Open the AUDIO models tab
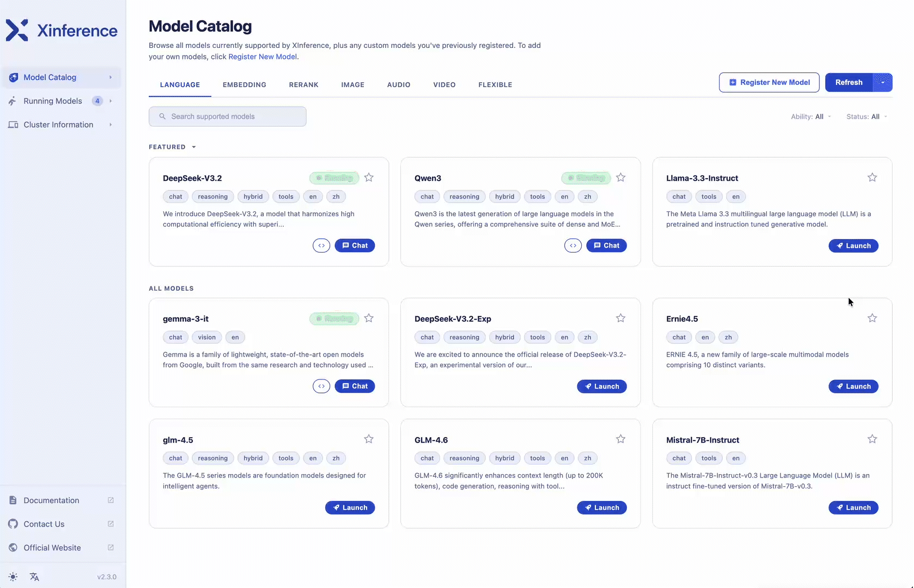This screenshot has width=914, height=588. pyautogui.click(x=398, y=85)
